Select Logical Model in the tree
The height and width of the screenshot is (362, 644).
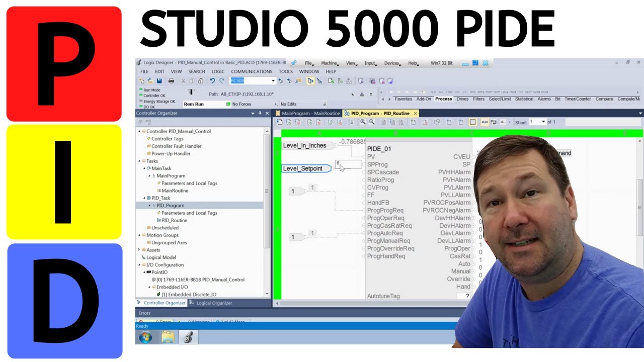[x=161, y=257]
